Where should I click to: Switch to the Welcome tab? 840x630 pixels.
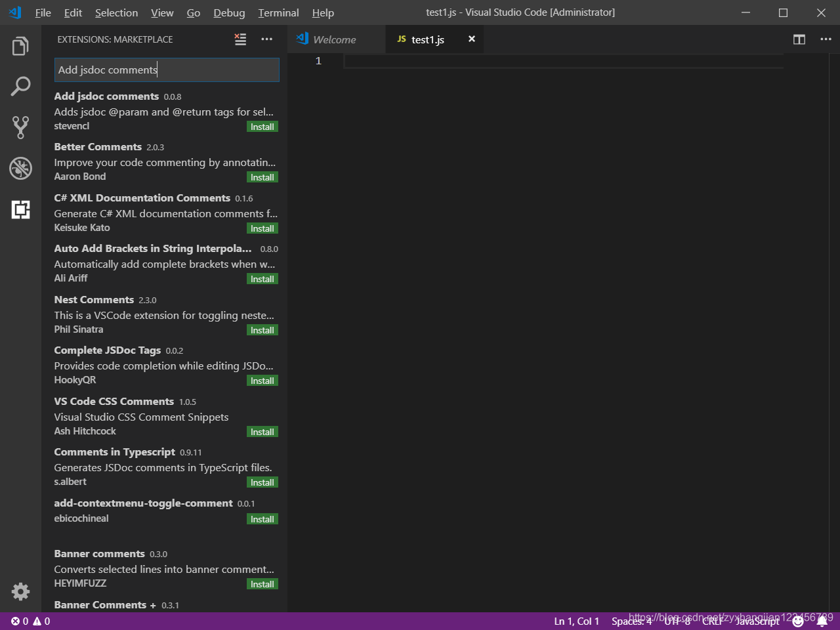336,39
